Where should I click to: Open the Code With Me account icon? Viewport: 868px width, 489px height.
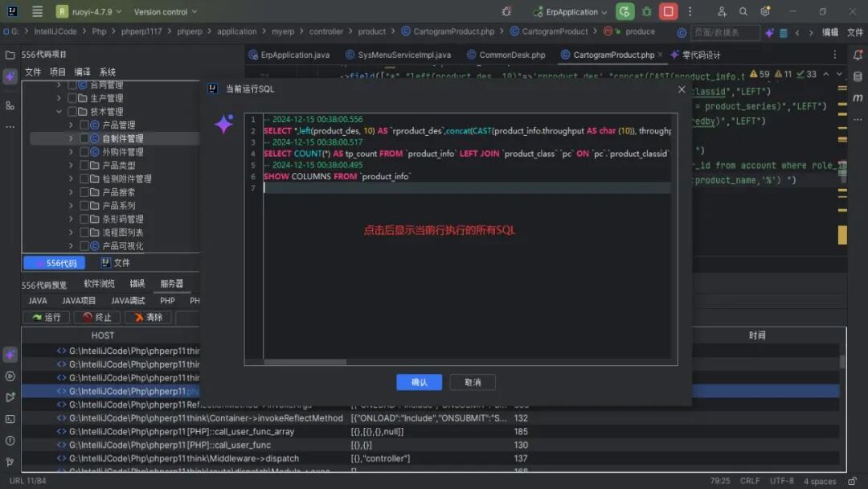point(722,11)
